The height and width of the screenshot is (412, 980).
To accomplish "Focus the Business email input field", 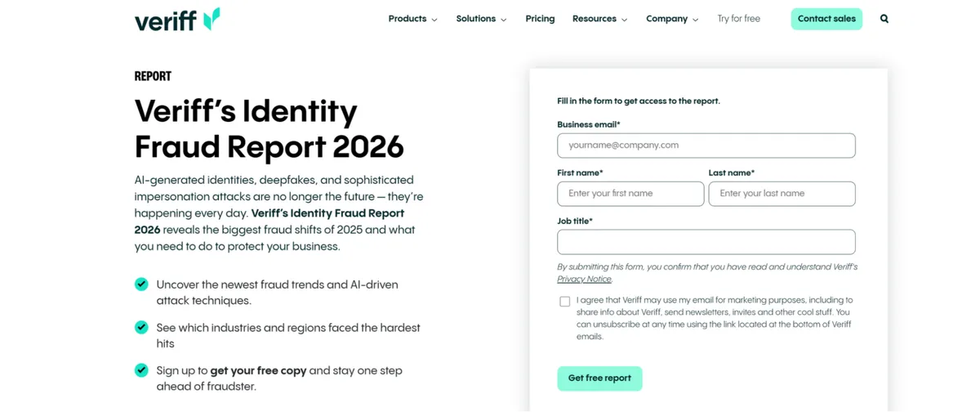I will pos(706,146).
